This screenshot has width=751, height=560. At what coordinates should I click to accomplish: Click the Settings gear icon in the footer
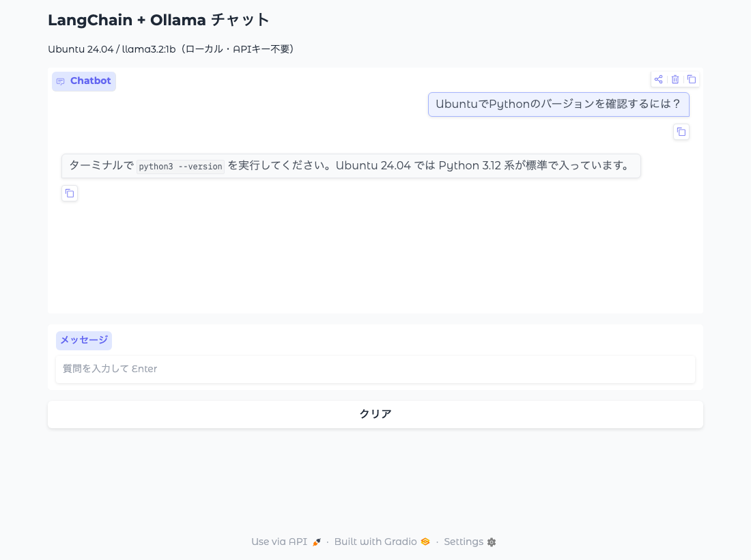(492, 542)
